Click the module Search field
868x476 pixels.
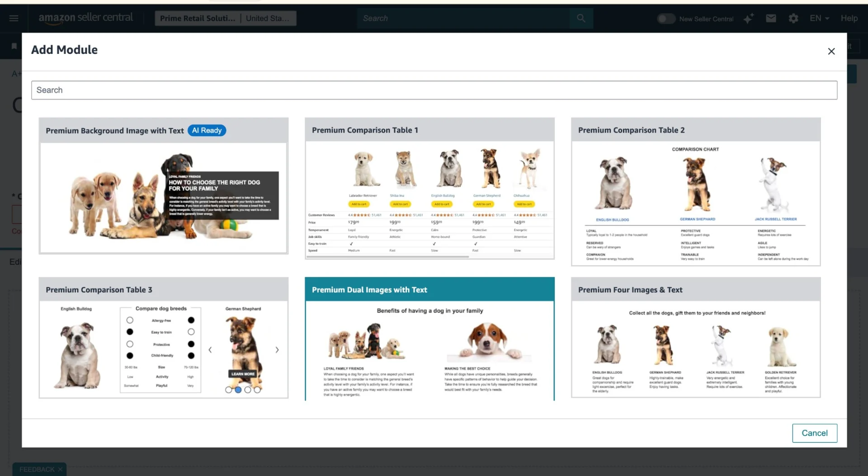pos(434,90)
